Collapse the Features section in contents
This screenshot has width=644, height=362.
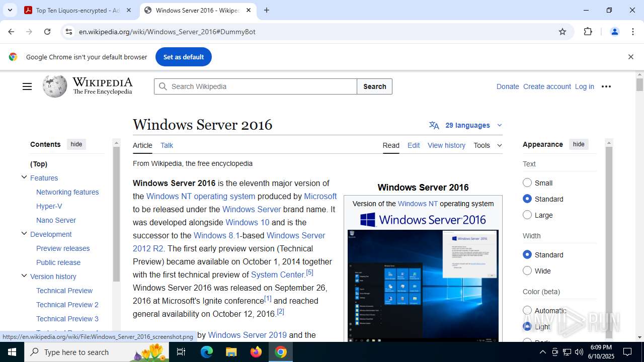(24, 177)
